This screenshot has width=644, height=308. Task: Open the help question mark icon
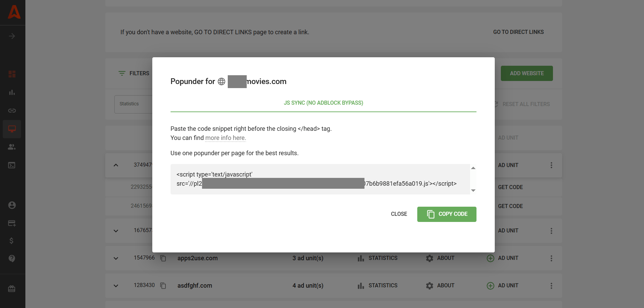12,259
